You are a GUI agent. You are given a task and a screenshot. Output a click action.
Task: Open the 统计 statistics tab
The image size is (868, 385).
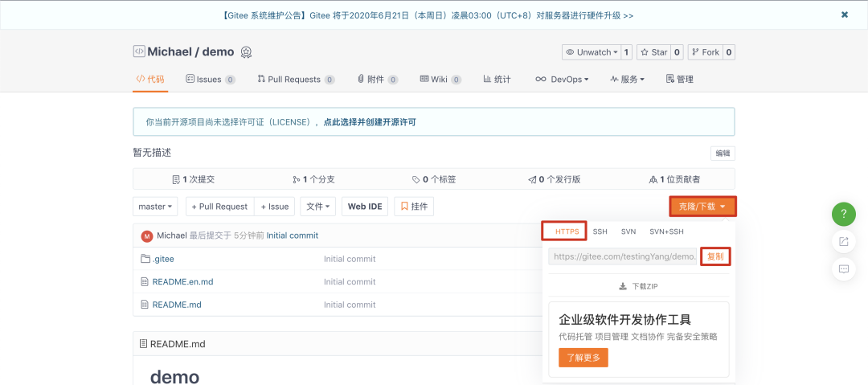tap(497, 80)
